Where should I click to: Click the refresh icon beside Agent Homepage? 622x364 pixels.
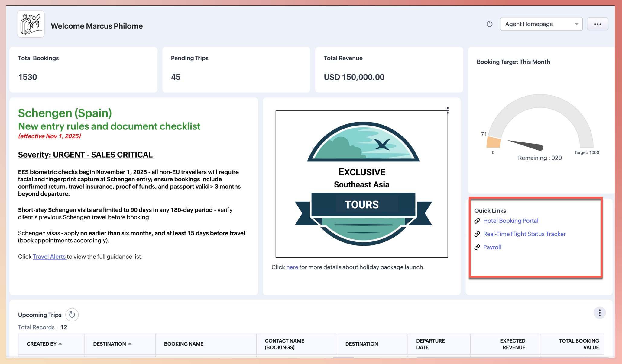[489, 24]
